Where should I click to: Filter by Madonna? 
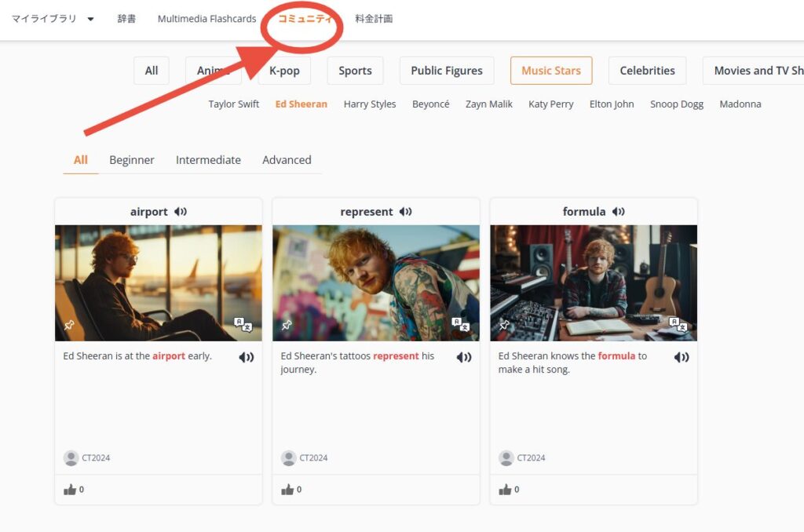pos(740,104)
